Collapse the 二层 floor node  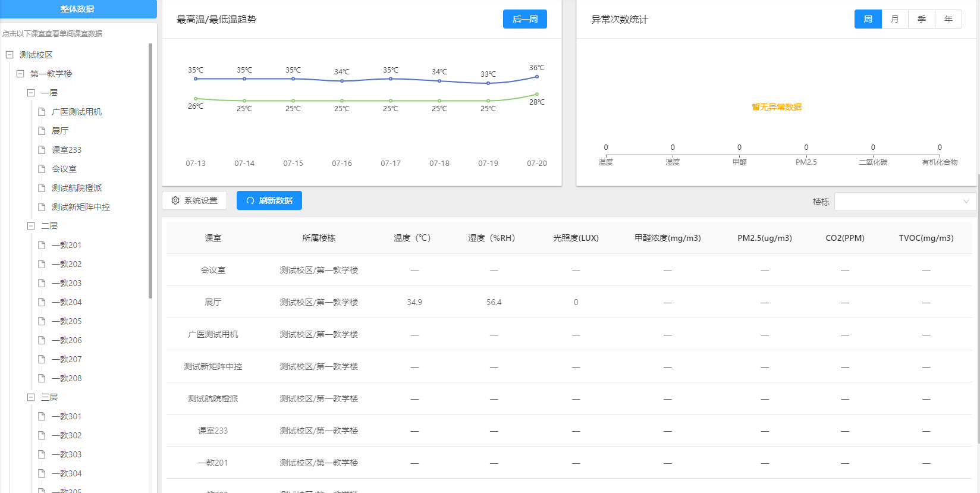point(31,226)
